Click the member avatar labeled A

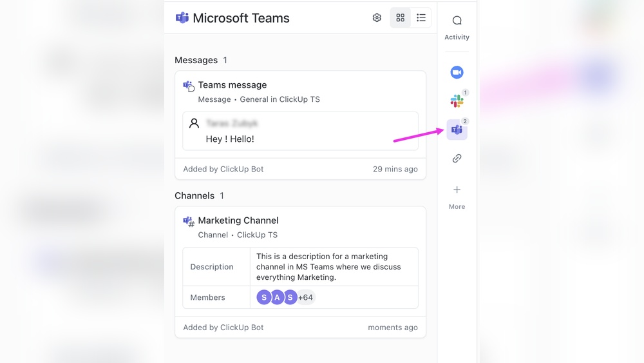(277, 297)
